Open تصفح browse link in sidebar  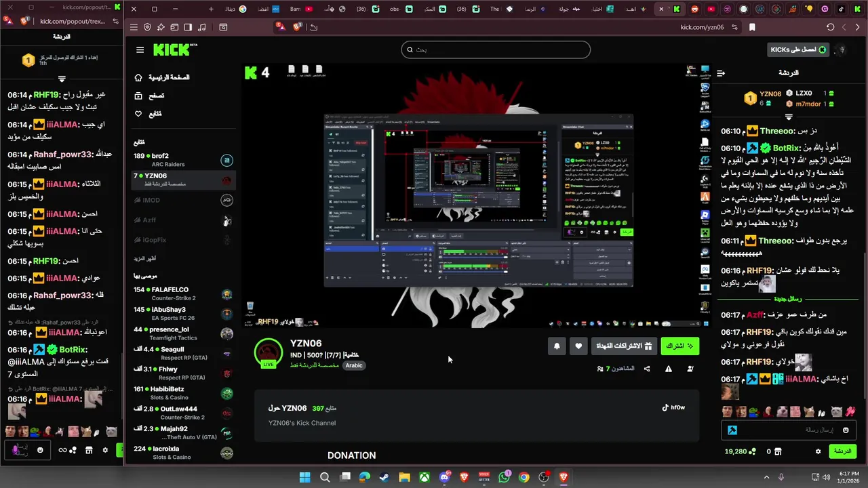[150, 96]
